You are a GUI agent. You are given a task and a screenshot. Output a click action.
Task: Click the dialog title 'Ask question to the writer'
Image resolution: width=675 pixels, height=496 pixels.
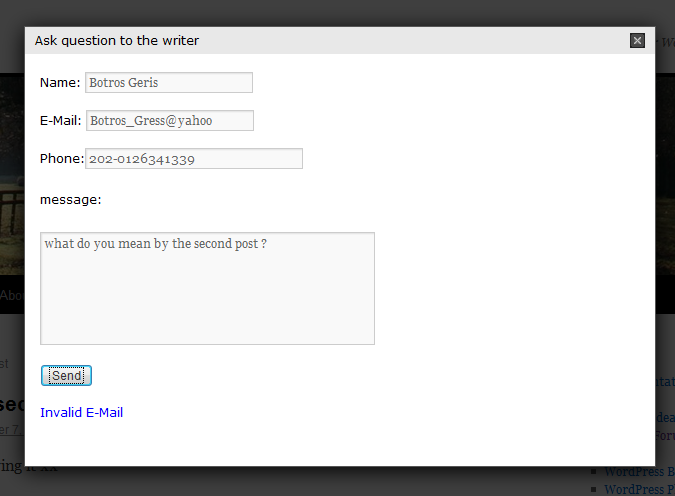click(117, 40)
